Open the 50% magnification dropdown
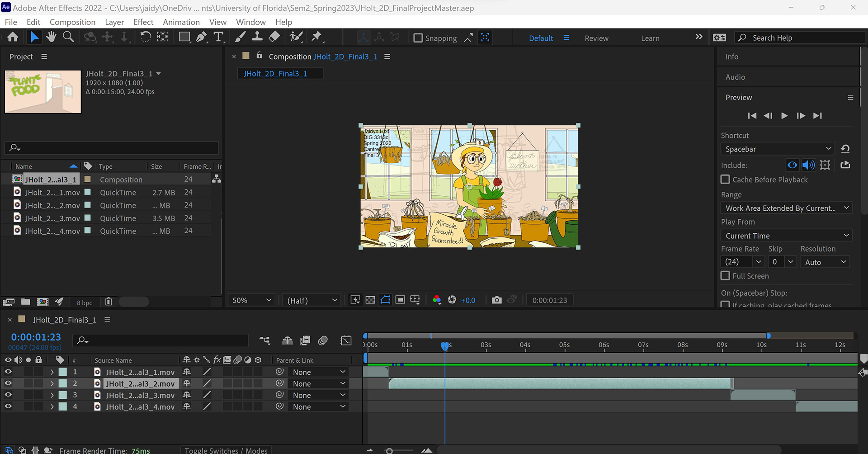The height and width of the screenshot is (454, 868). [x=252, y=300]
